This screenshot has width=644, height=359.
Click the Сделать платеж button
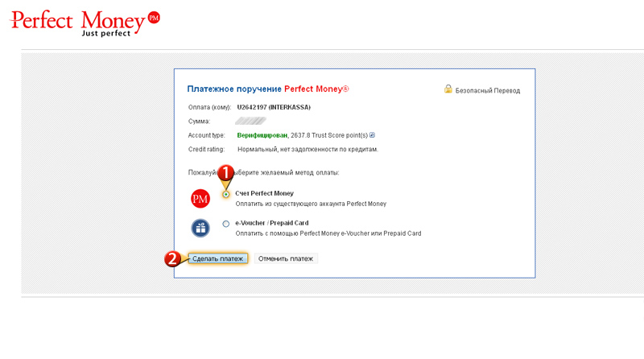tap(218, 258)
